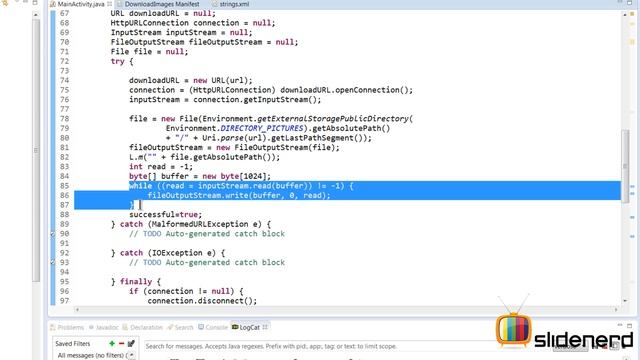Edit the selected LogCat filter
The image size is (640, 360).
click(x=131, y=344)
